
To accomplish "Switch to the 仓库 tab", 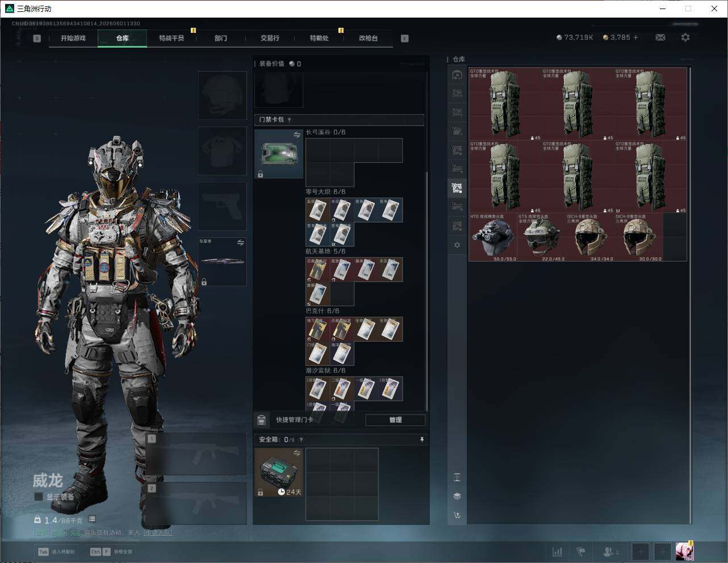I will pos(123,38).
